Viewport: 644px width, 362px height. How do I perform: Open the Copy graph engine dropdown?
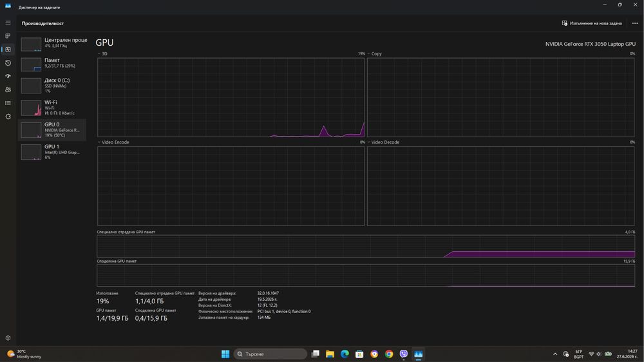click(374, 54)
